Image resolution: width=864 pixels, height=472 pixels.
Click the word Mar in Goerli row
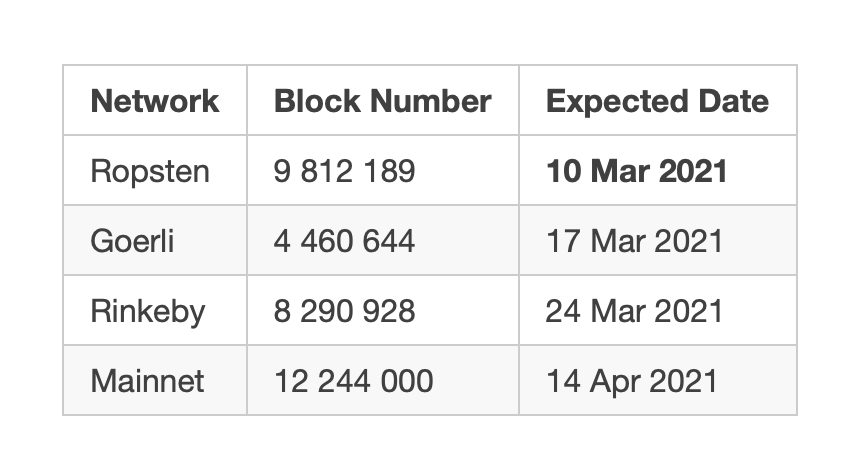click(x=617, y=241)
